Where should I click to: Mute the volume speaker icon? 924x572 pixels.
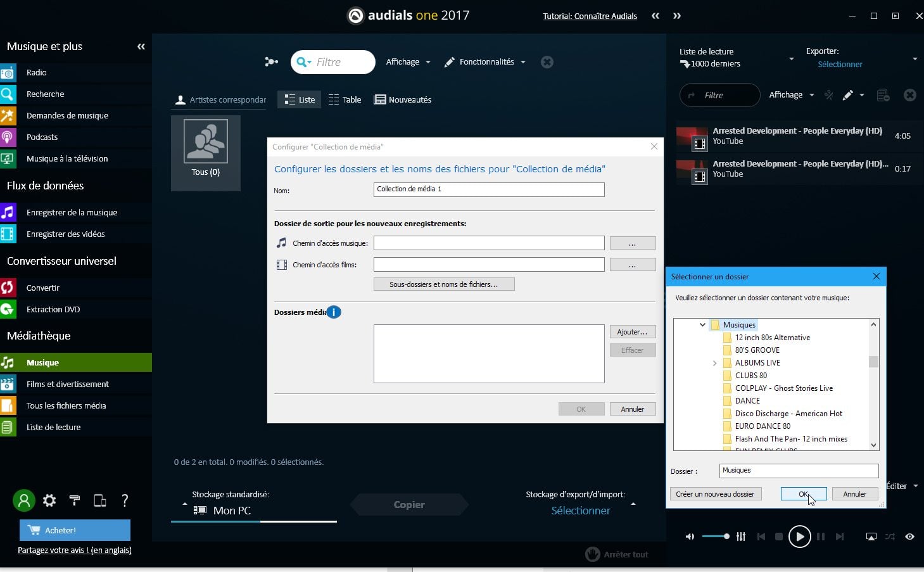[690, 537]
